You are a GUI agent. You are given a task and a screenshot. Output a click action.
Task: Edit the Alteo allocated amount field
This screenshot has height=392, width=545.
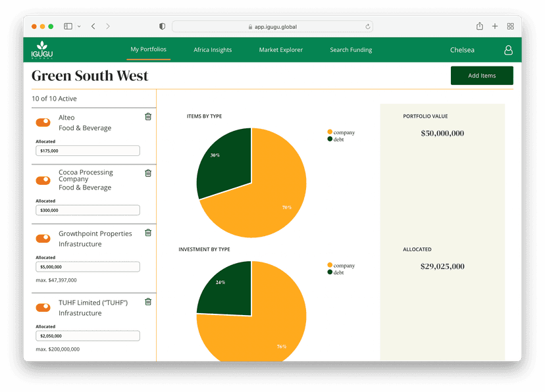tap(88, 151)
